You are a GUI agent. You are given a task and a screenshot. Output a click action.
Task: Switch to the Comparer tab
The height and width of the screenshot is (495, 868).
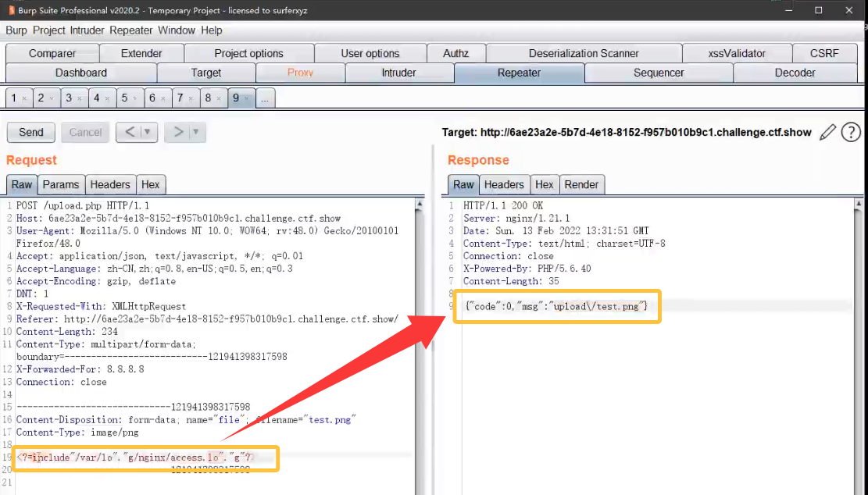tap(52, 53)
